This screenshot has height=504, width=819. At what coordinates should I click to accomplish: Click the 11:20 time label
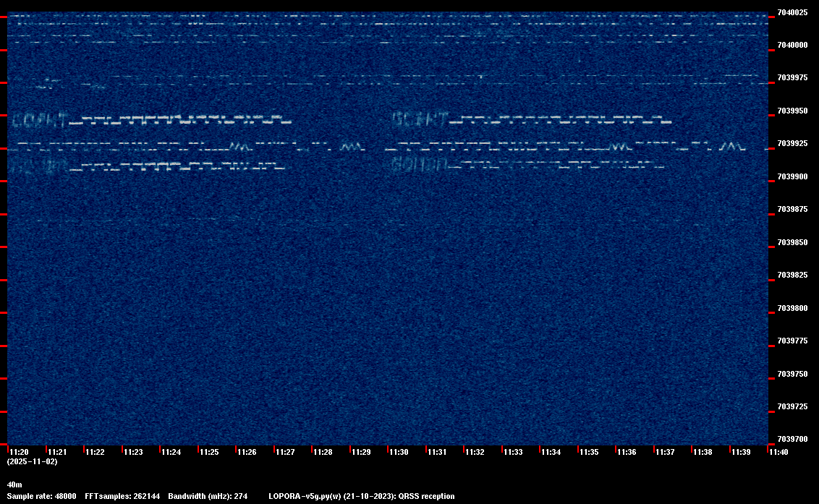click(20, 452)
